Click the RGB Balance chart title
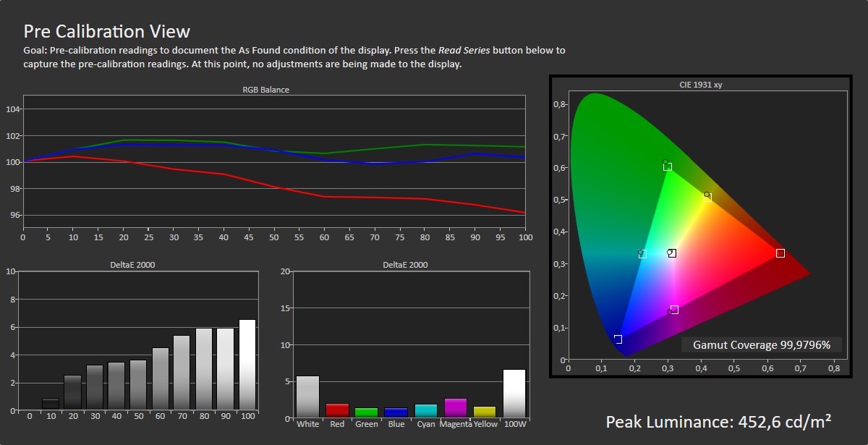 (x=266, y=90)
